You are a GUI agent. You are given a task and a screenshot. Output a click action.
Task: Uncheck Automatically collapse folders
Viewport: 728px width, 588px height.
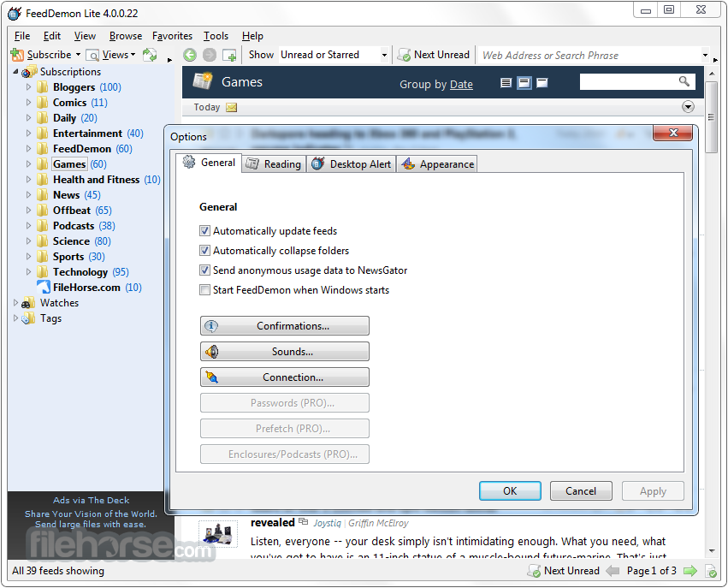[204, 250]
